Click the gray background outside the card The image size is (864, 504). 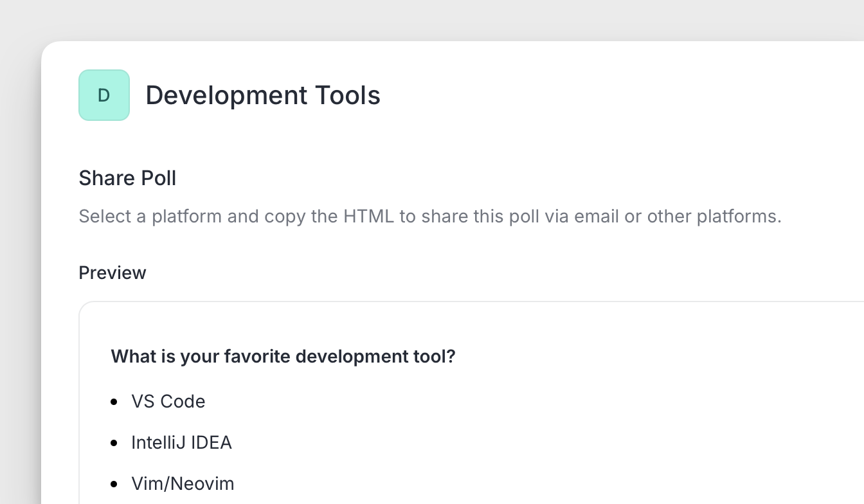(x=19, y=257)
